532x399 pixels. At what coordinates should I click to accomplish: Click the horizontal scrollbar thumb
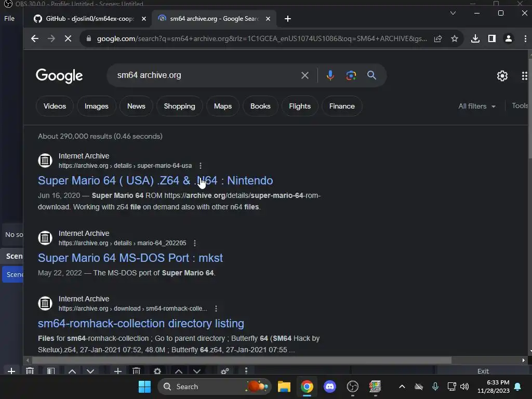click(242, 361)
